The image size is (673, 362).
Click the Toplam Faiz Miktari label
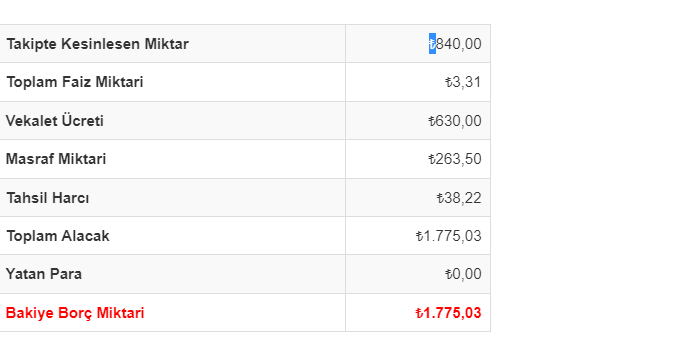(x=75, y=82)
